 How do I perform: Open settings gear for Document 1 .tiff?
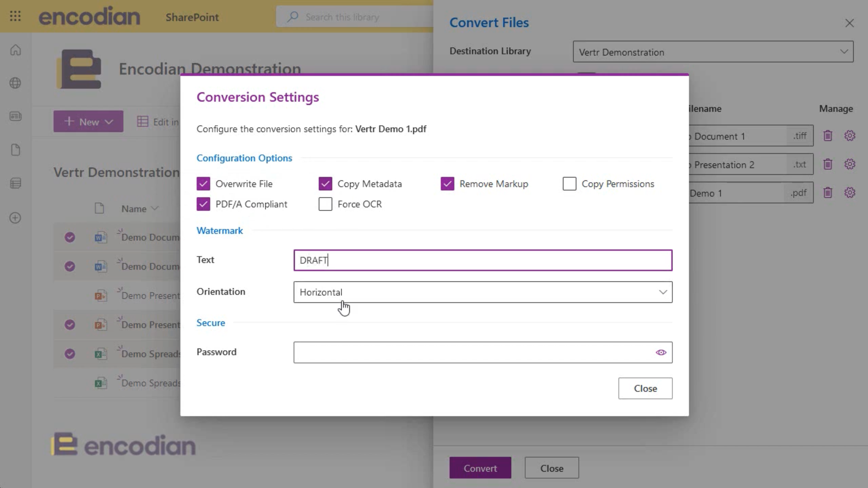[850, 136]
